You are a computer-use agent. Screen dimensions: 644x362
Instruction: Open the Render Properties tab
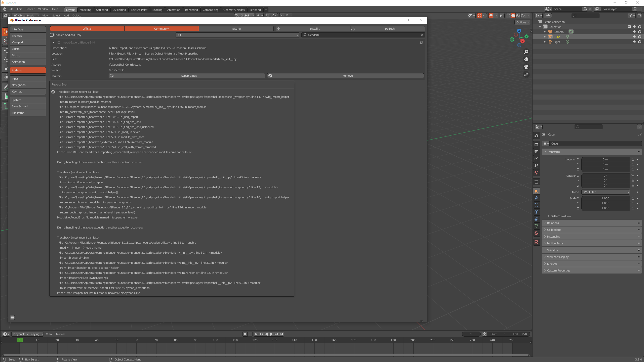pyautogui.click(x=536, y=144)
